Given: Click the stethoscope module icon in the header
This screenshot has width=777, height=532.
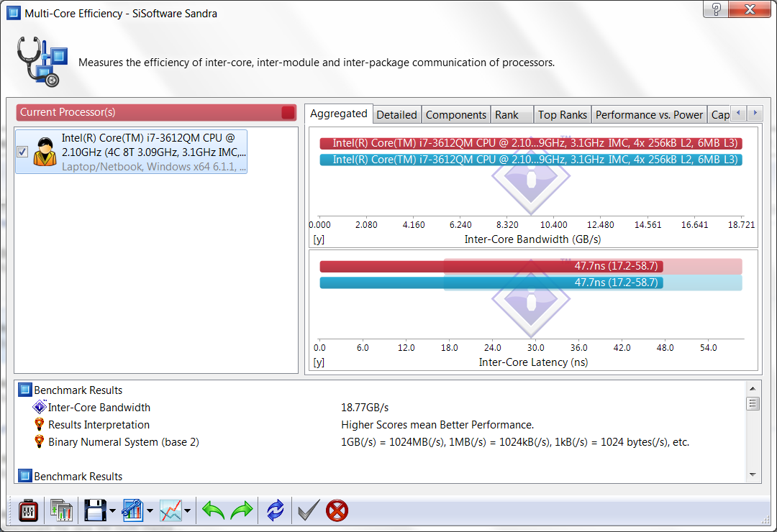Looking at the screenshot, I should tap(42, 61).
